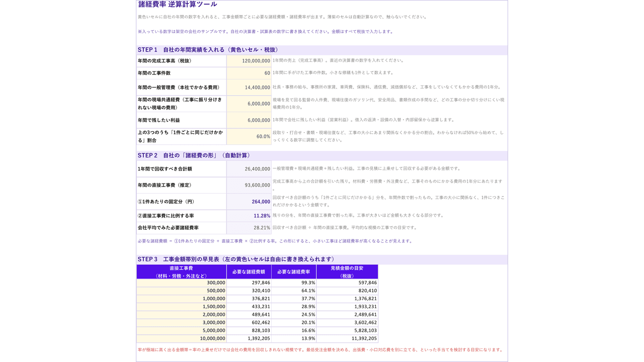Viewport: 644px width, 362px height.
Task: Select the 6,000,000 cell beside 年間で残したい利益
Action: 249,120
